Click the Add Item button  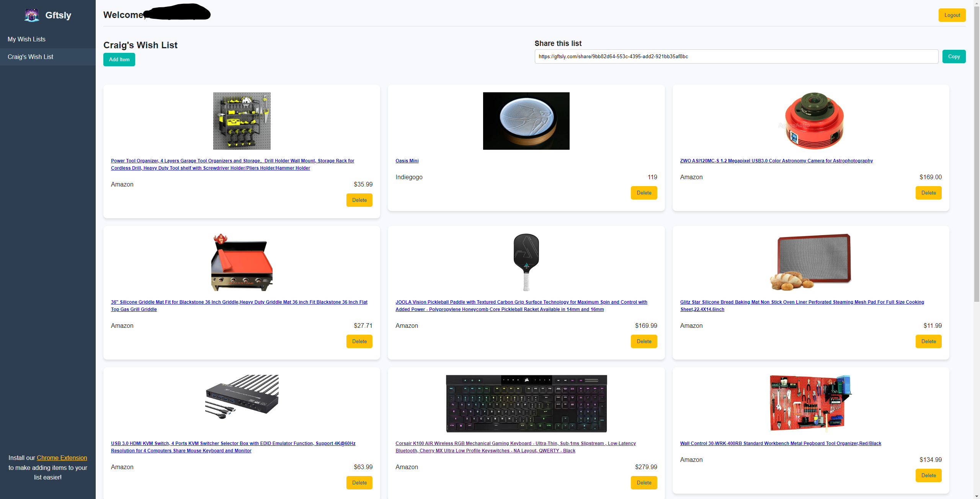coord(119,59)
